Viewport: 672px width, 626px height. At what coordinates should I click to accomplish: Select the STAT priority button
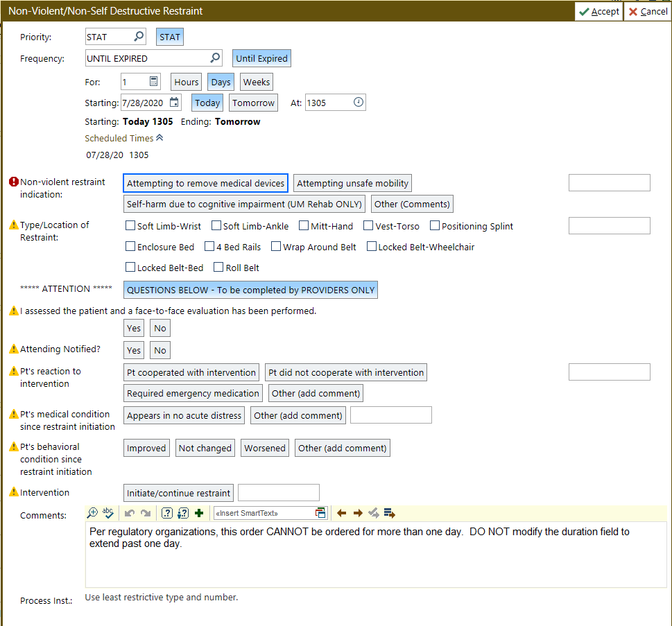pos(170,37)
